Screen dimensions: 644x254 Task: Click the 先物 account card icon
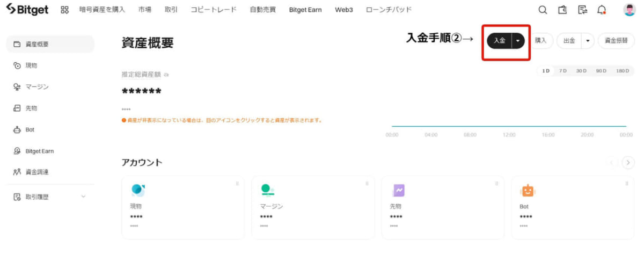pos(398,190)
